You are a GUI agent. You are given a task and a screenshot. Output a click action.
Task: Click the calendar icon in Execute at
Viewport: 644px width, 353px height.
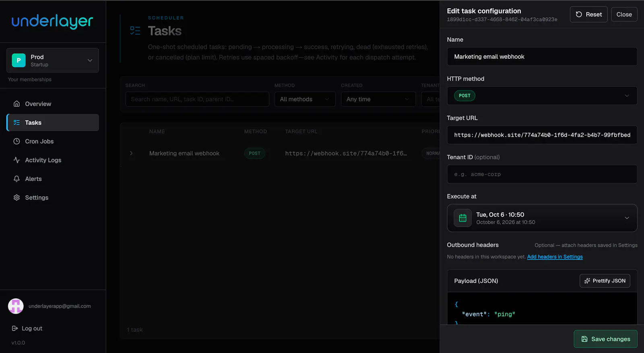pyautogui.click(x=462, y=218)
